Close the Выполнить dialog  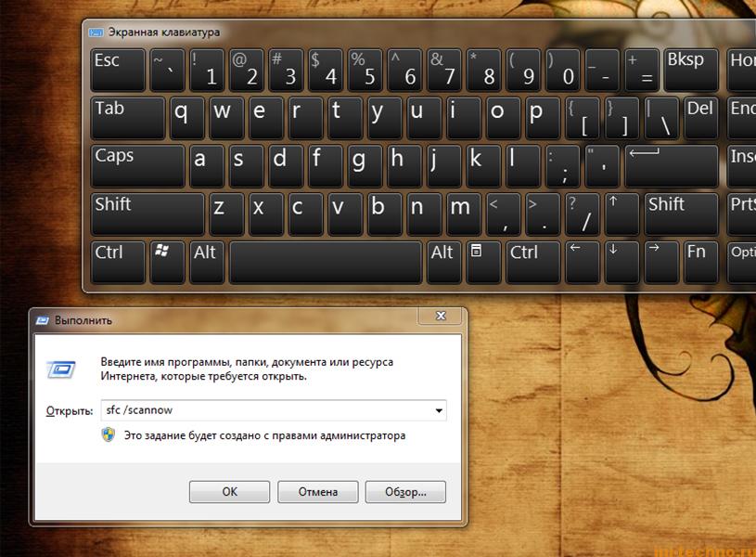[441, 316]
